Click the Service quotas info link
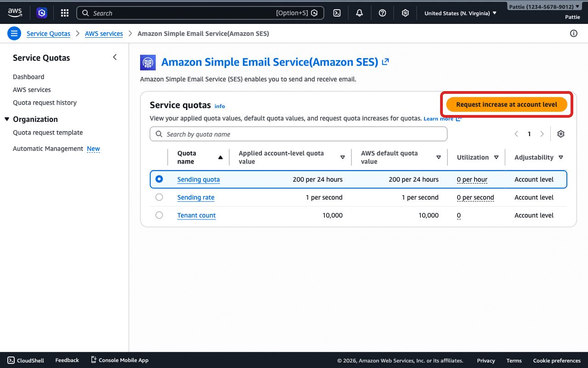This screenshot has height=368, width=588. [220, 106]
